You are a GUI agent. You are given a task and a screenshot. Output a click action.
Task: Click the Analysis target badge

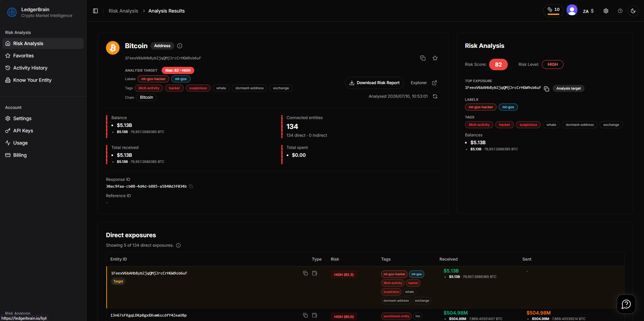[569, 89]
